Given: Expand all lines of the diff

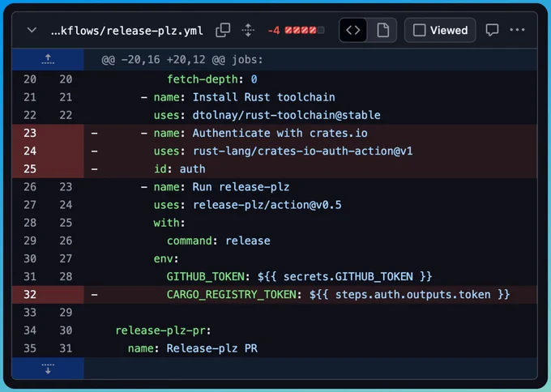Looking at the screenshot, I should (x=247, y=31).
